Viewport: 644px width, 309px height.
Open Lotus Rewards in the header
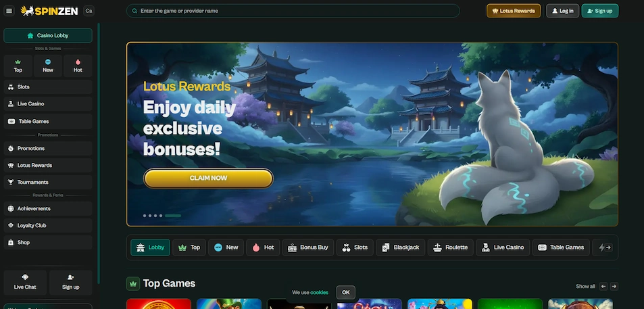[514, 11]
